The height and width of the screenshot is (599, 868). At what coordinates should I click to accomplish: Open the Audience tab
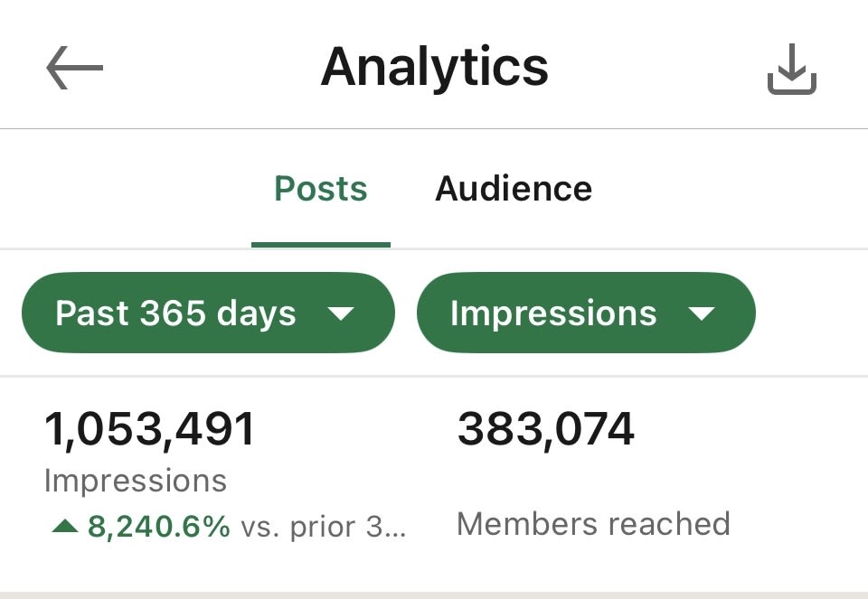[x=514, y=189]
